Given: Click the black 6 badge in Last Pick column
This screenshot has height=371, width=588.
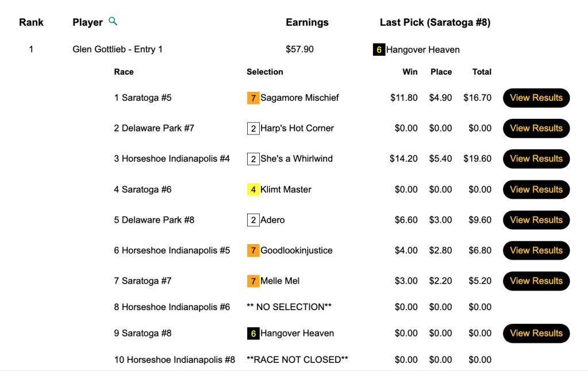Looking at the screenshot, I should [379, 50].
